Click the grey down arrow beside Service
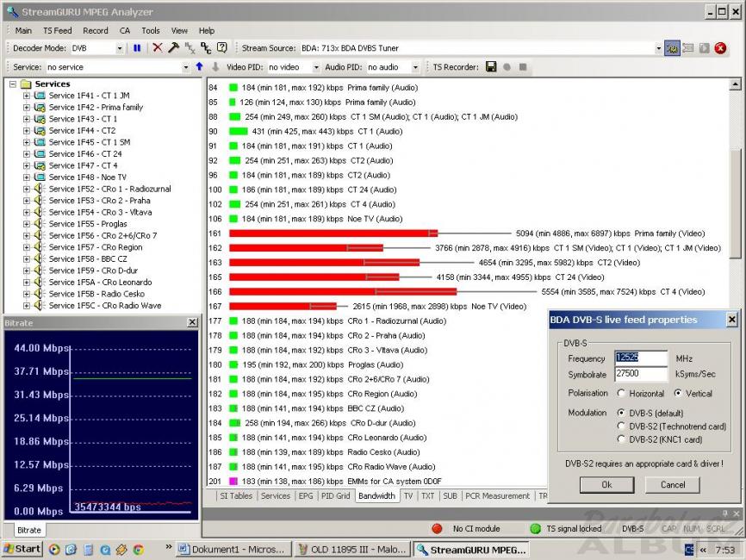 coord(215,67)
